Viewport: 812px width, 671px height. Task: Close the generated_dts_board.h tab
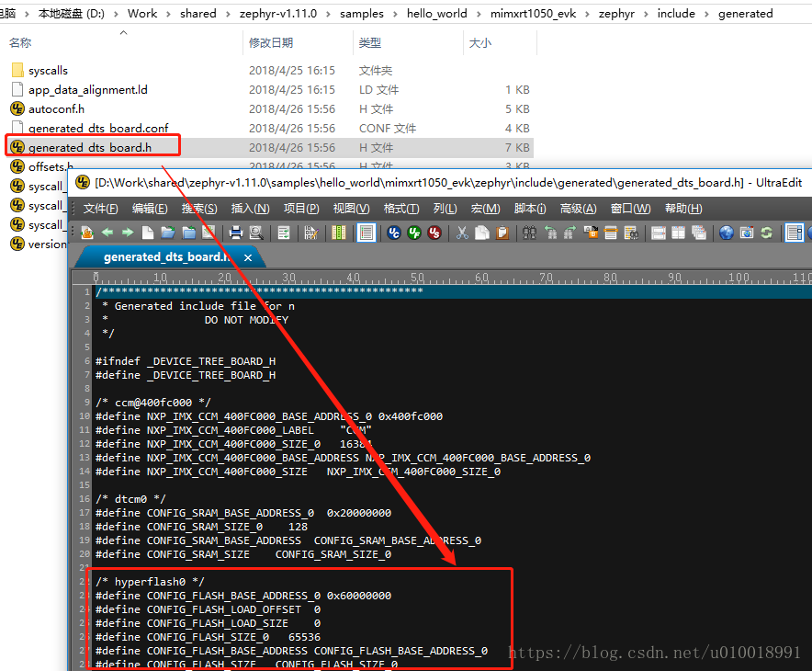pos(248,257)
